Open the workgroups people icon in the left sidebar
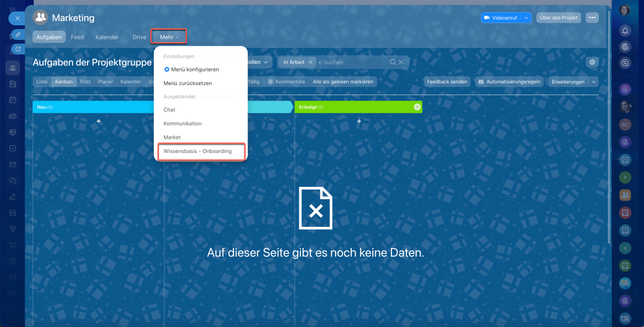The width and height of the screenshot is (644, 327). [13, 68]
